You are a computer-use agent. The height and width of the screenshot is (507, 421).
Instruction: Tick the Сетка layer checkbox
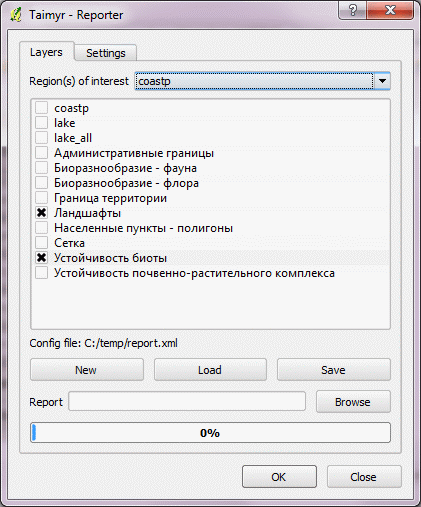[x=42, y=243]
